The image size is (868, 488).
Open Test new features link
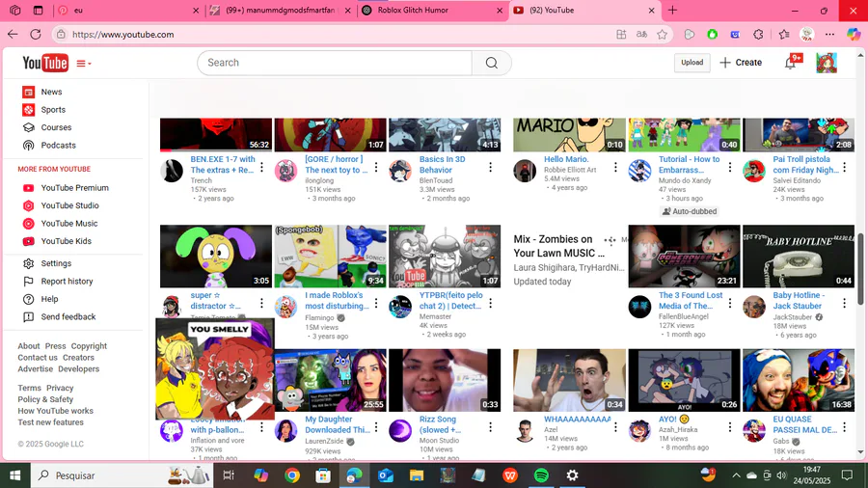pos(50,422)
